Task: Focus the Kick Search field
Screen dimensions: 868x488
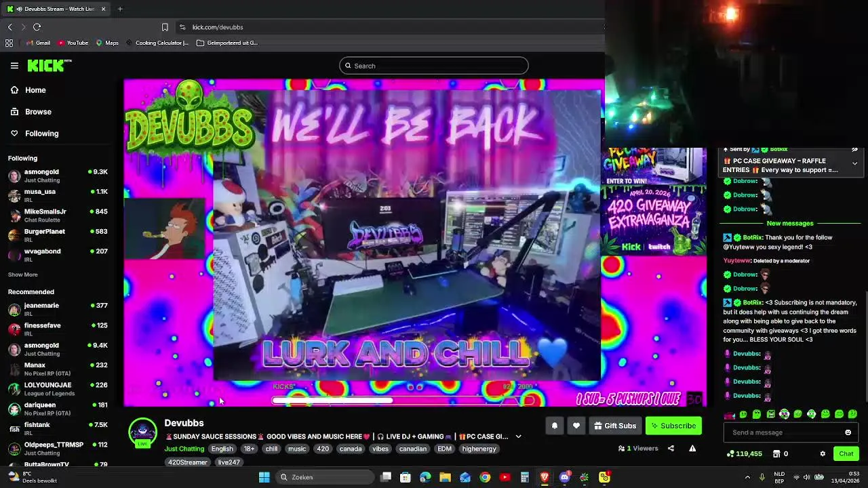Action: [433, 66]
